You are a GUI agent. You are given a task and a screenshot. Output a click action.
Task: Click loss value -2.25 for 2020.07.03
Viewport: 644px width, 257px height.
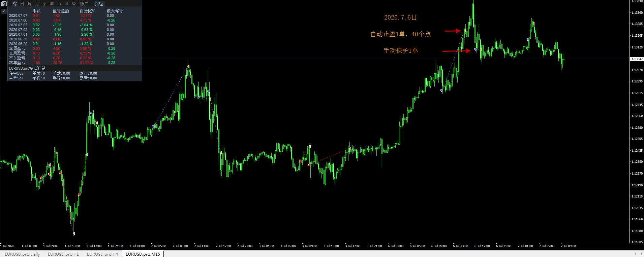tap(57, 25)
